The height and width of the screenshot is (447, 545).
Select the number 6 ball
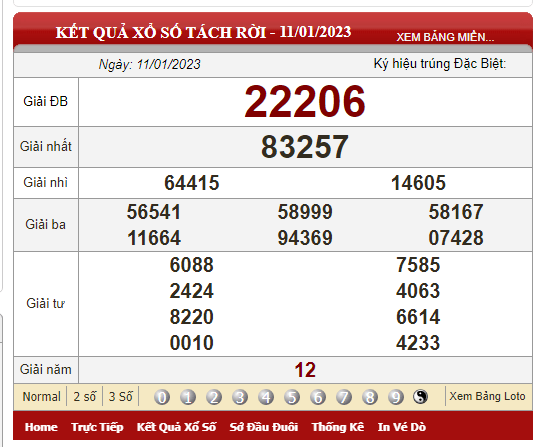(318, 397)
